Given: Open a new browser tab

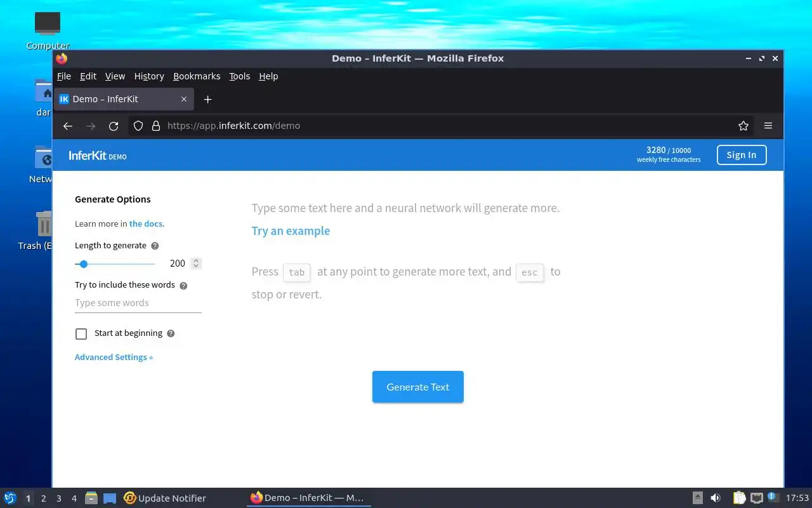Looking at the screenshot, I should 207,99.
